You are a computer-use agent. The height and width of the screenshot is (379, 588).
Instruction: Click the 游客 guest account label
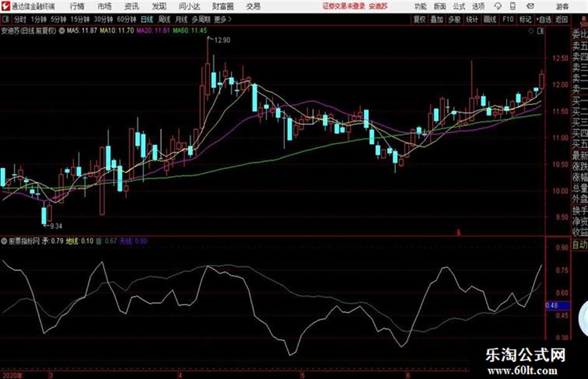(x=562, y=6)
